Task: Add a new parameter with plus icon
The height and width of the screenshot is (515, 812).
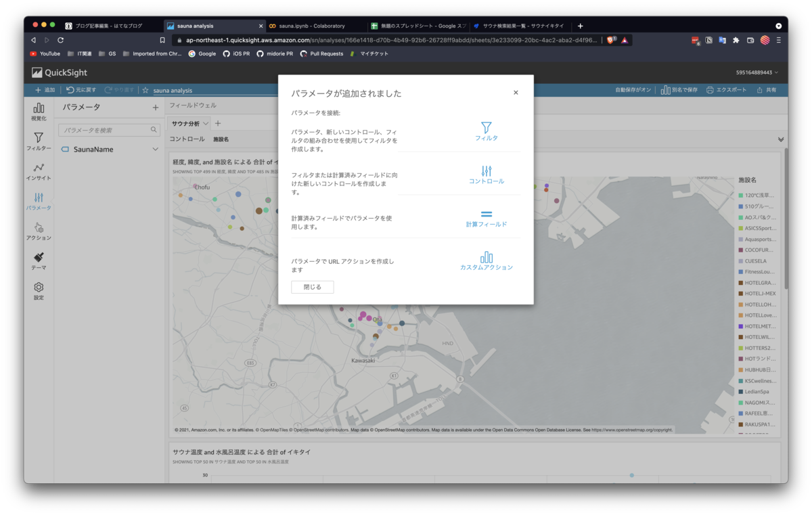Action: (156, 107)
